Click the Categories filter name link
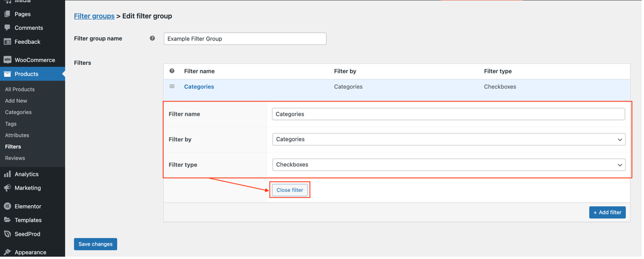 199,87
